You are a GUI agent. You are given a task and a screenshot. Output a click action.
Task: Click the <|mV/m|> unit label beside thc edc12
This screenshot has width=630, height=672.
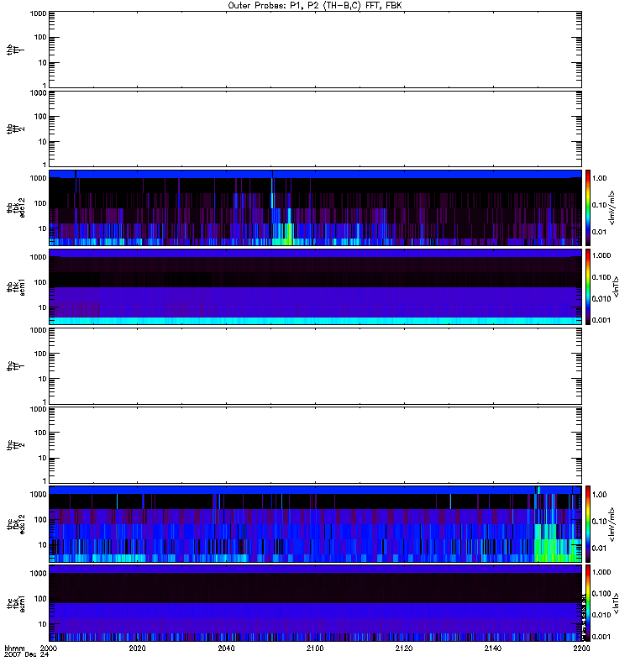click(x=612, y=524)
